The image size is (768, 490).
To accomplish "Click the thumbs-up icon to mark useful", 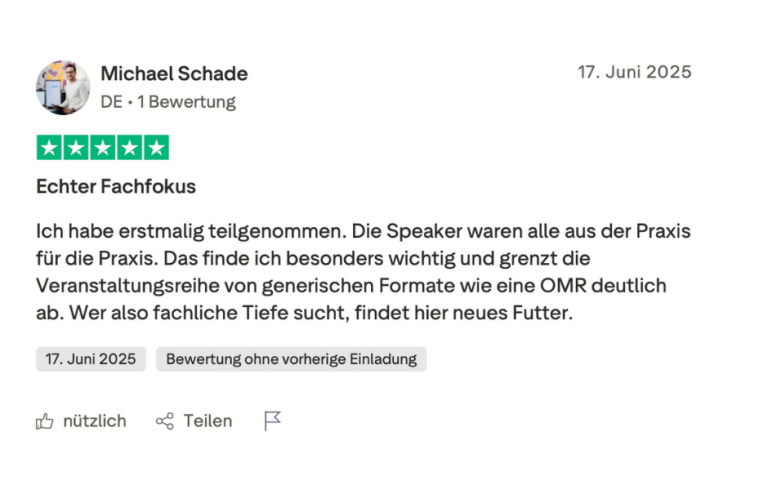I will [45, 421].
